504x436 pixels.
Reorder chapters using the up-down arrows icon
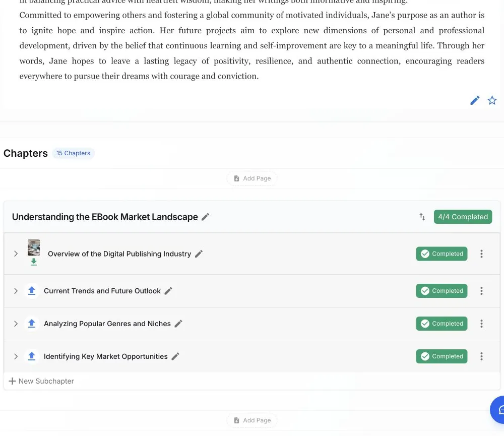tap(422, 217)
